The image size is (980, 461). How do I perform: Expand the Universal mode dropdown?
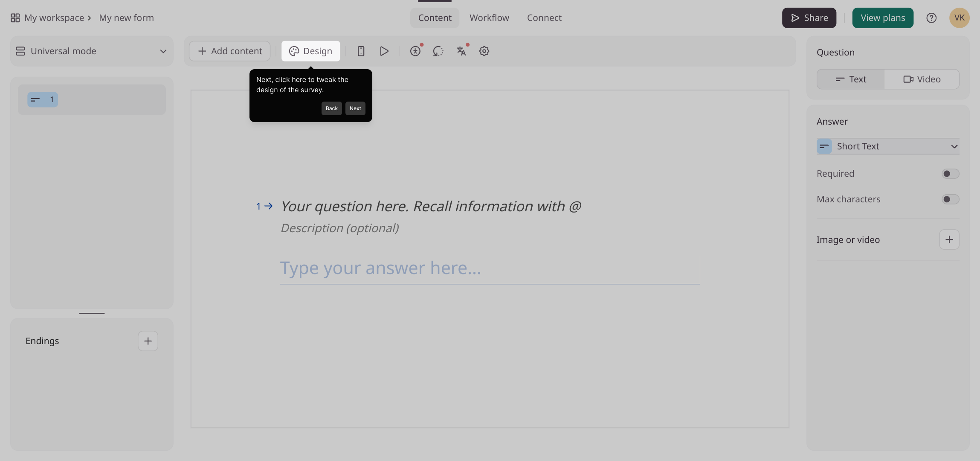click(x=92, y=51)
